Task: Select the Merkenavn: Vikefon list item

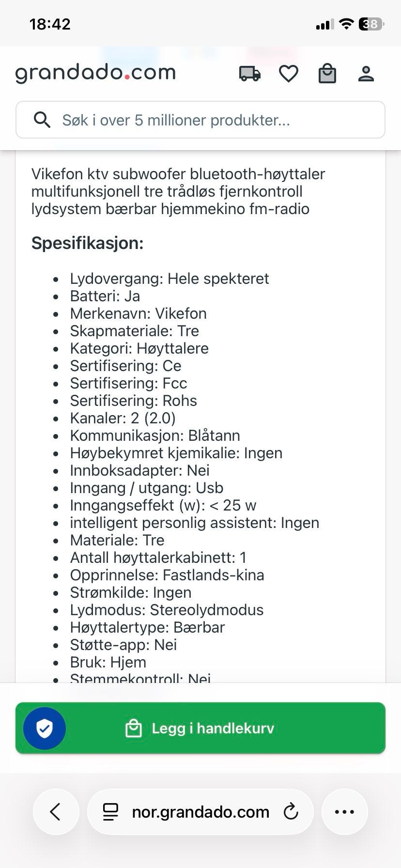Action: (138, 313)
